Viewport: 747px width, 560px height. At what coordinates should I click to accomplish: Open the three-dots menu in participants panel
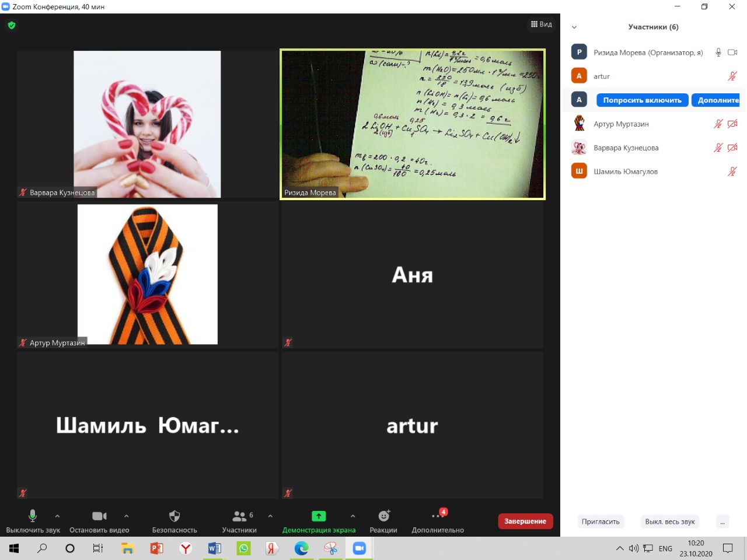tap(722, 522)
